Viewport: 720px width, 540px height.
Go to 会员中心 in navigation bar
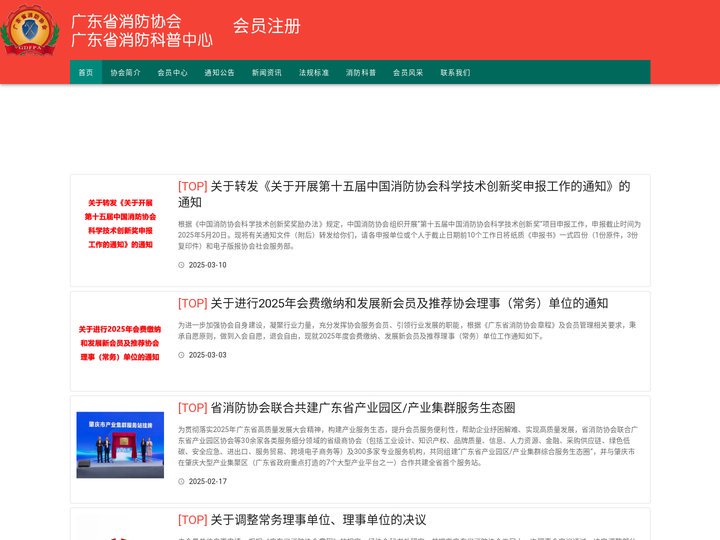(172, 72)
